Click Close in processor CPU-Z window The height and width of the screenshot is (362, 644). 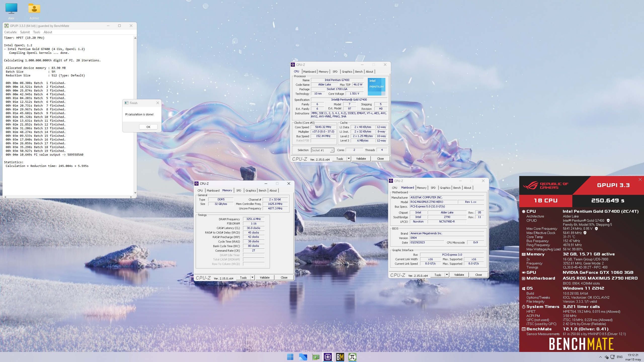tap(380, 159)
